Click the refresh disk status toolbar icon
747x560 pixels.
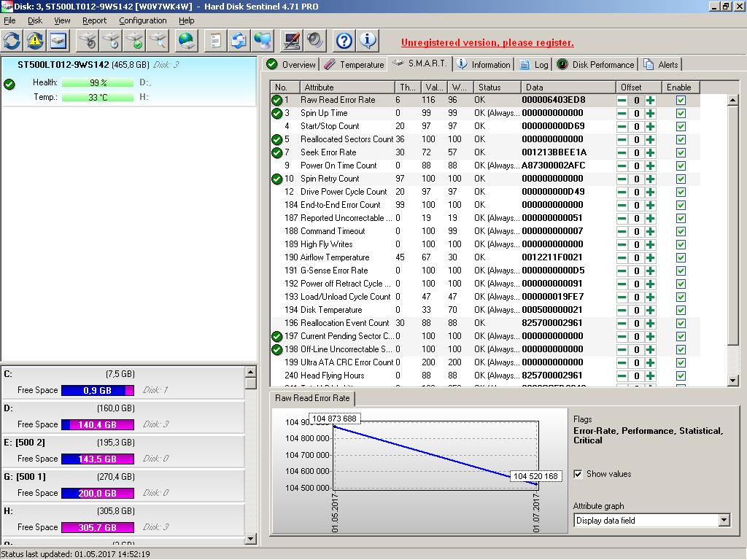pos(12,41)
